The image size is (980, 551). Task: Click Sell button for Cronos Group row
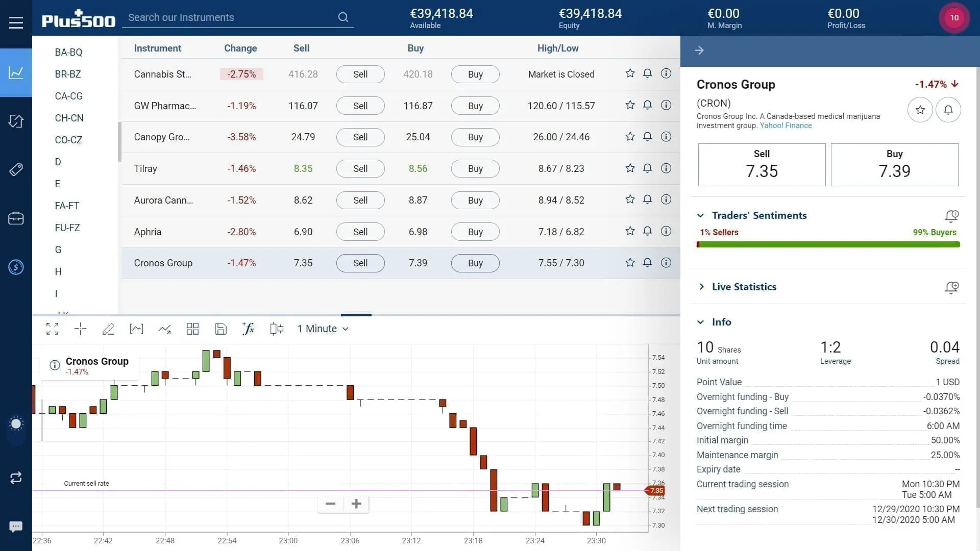[360, 263]
